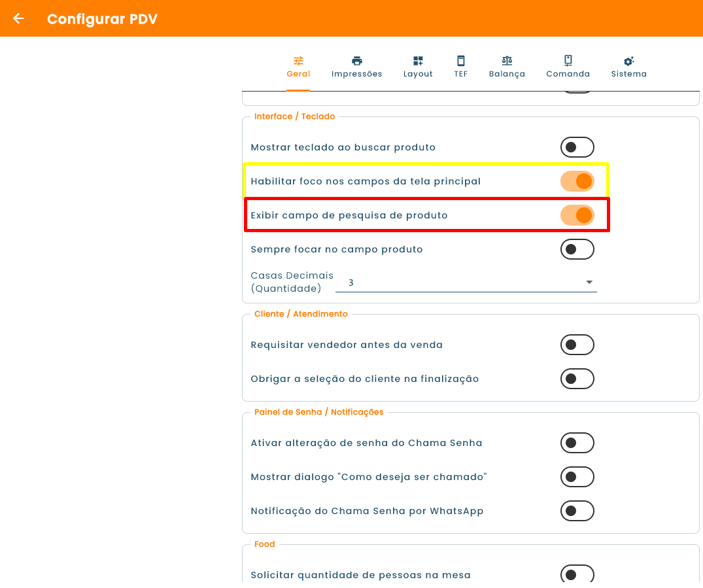Enable Ativar alteração de senha toggle
The image size is (703, 588).
click(577, 443)
